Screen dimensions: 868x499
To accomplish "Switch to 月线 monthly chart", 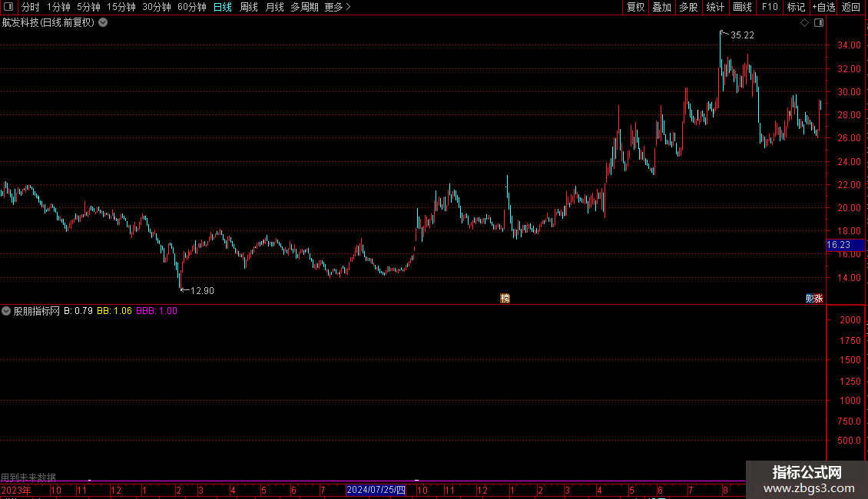I will coord(274,7).
